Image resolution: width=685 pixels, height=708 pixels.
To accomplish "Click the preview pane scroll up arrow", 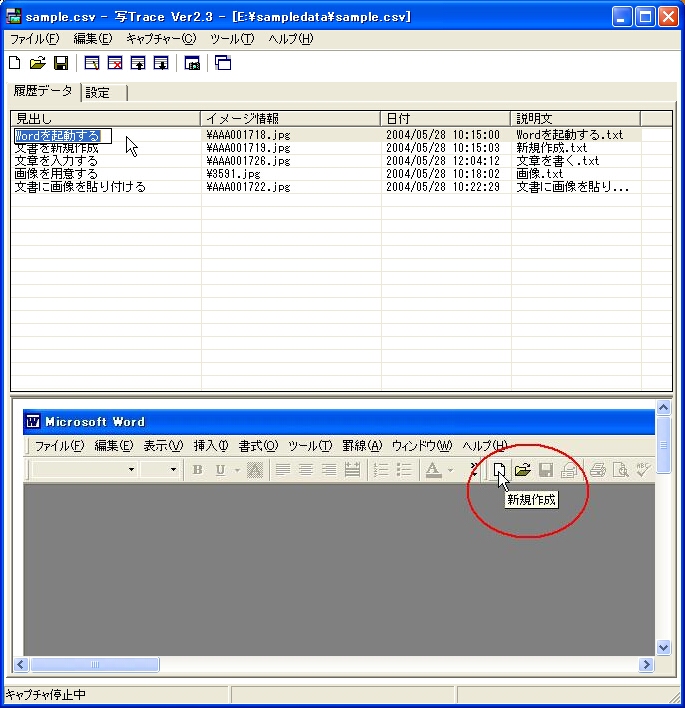I will [x=663, y=408].
